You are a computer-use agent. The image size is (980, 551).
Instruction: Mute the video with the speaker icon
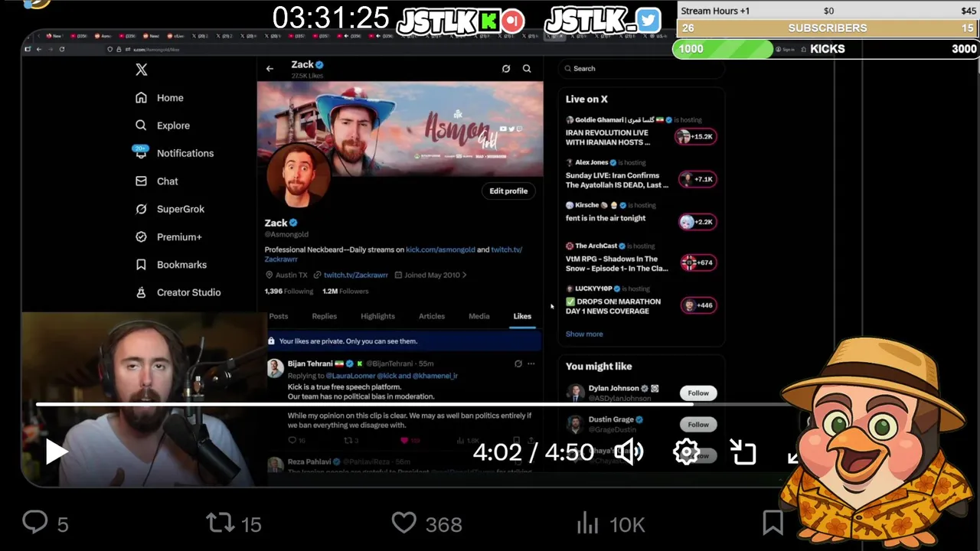[x=629, y=452]
